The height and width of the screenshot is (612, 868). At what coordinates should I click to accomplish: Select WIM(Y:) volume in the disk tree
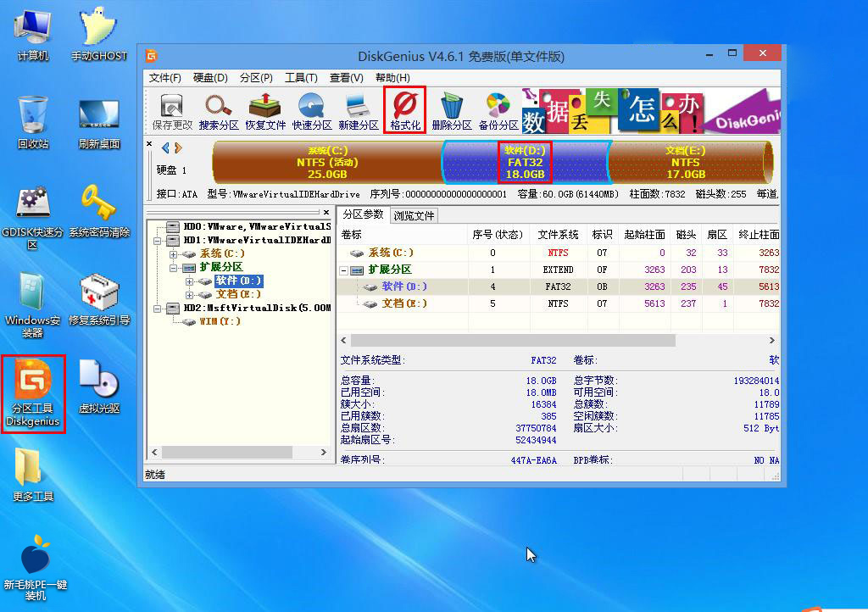tap(213, 321)
